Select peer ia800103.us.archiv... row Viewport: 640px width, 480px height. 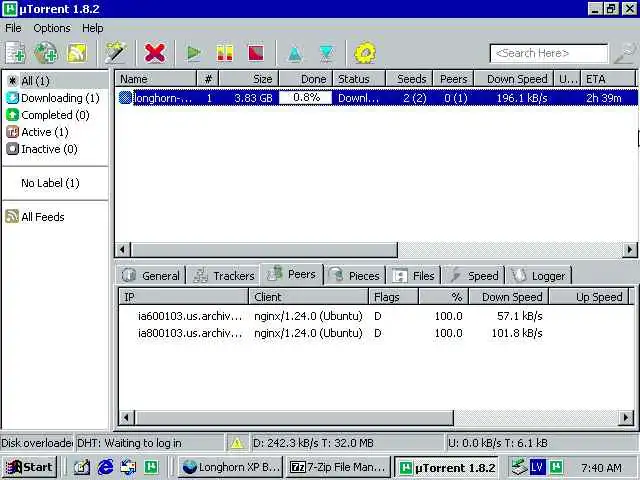coord(376,333)
